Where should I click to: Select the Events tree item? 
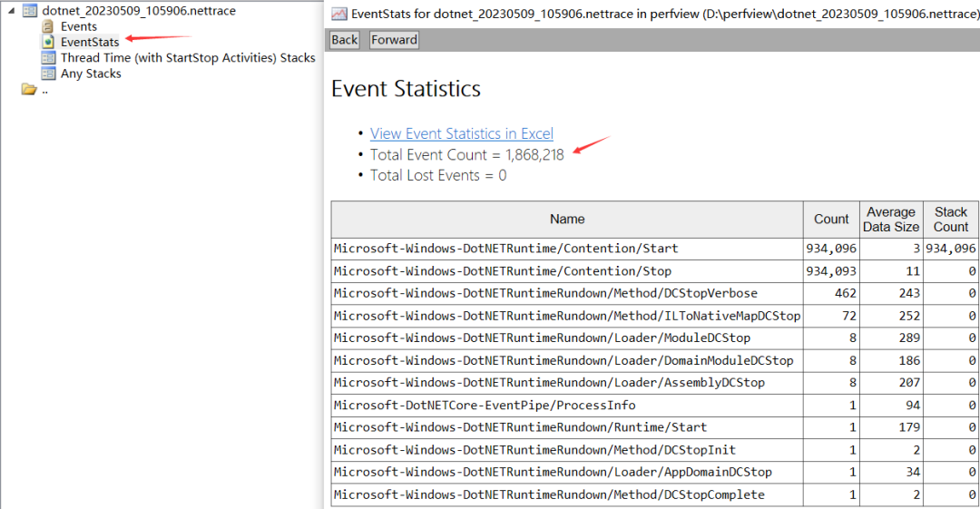point(79,26)
